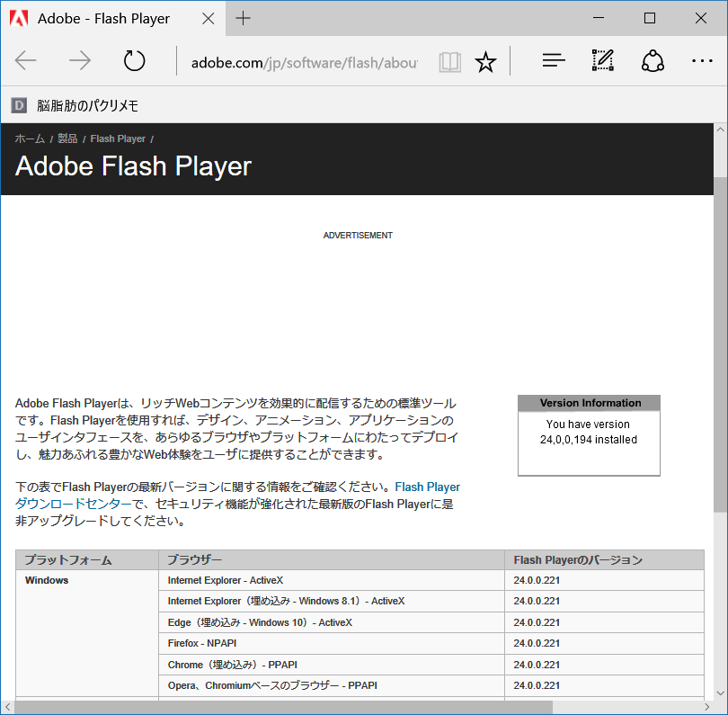Open reading view book icon
This screenshot has height=715, width=728.
coord(450,62)
